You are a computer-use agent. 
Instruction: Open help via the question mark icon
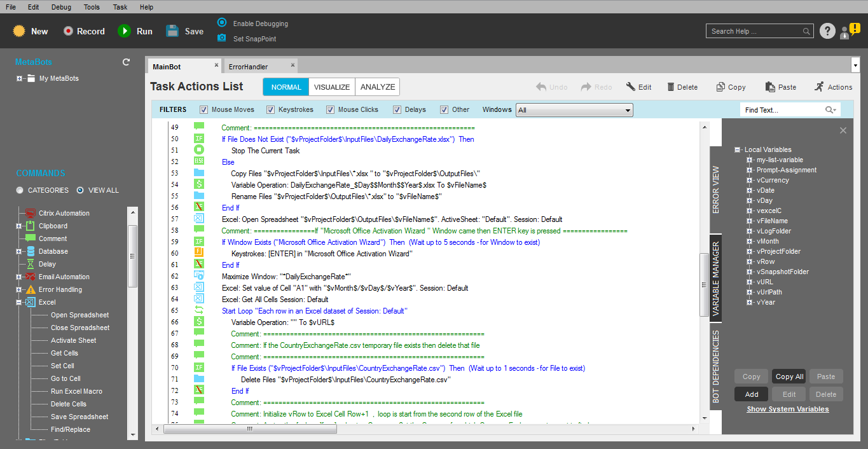pyautogui.click(x=827, y=31)
